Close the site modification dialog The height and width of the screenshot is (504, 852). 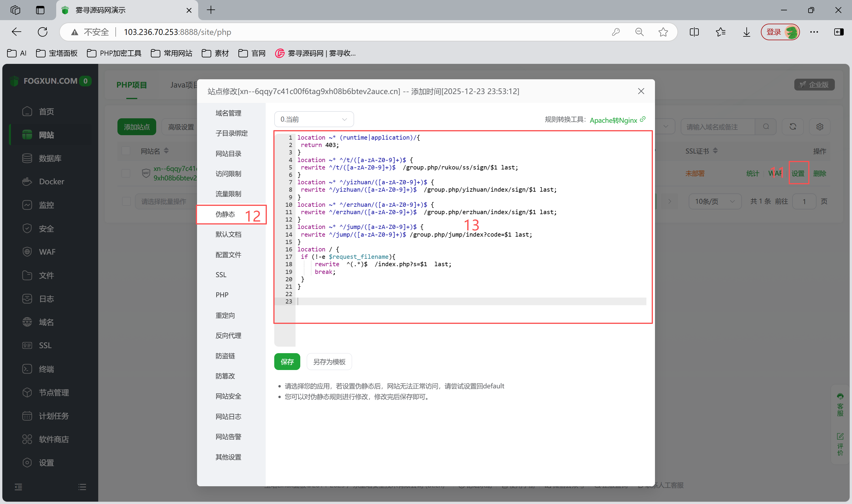pyautogui.click(x=641, y=91)
